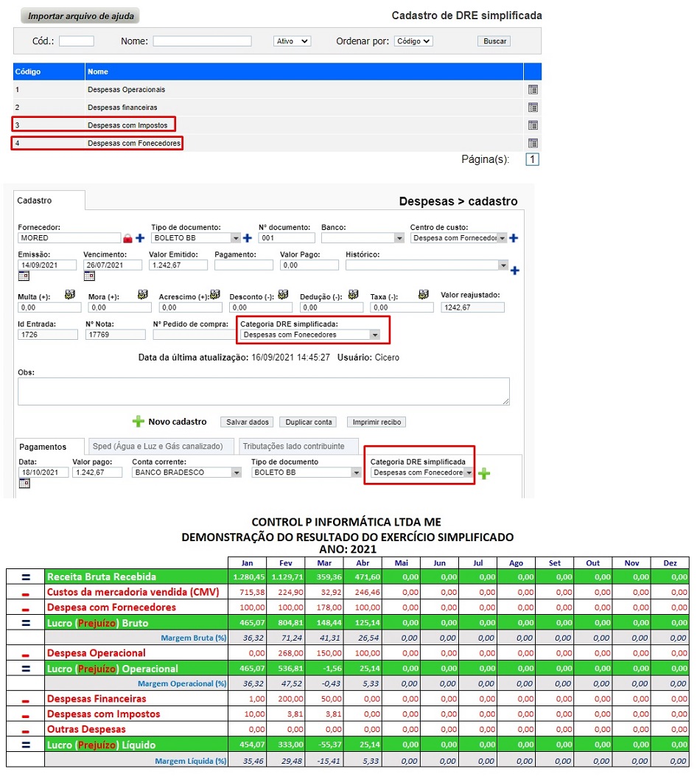Expand the Centro de custo dropdown
This screenshot has width=700, height=777.
pos(503,238)
